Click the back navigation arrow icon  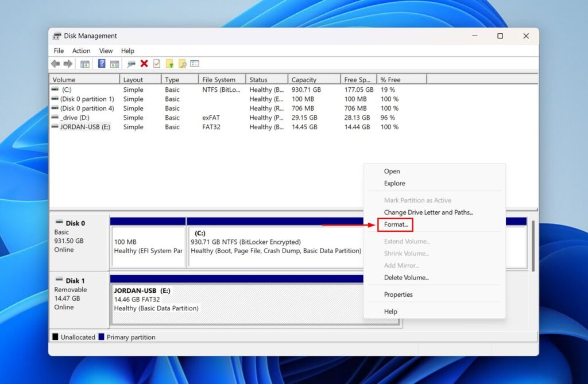point(56,63)
